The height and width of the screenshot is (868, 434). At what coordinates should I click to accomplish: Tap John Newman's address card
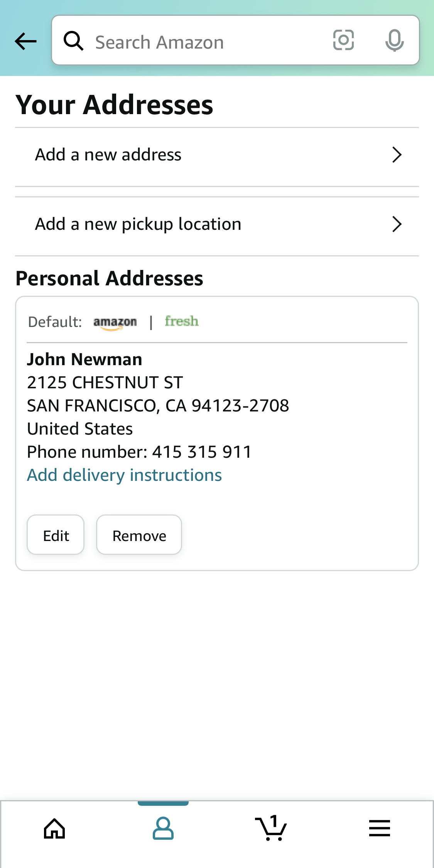(217, 405)
